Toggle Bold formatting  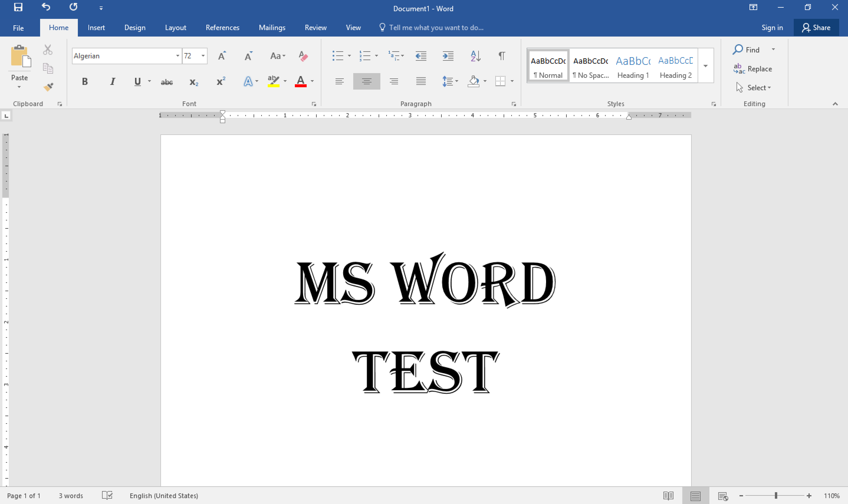[x=85, y=82]
